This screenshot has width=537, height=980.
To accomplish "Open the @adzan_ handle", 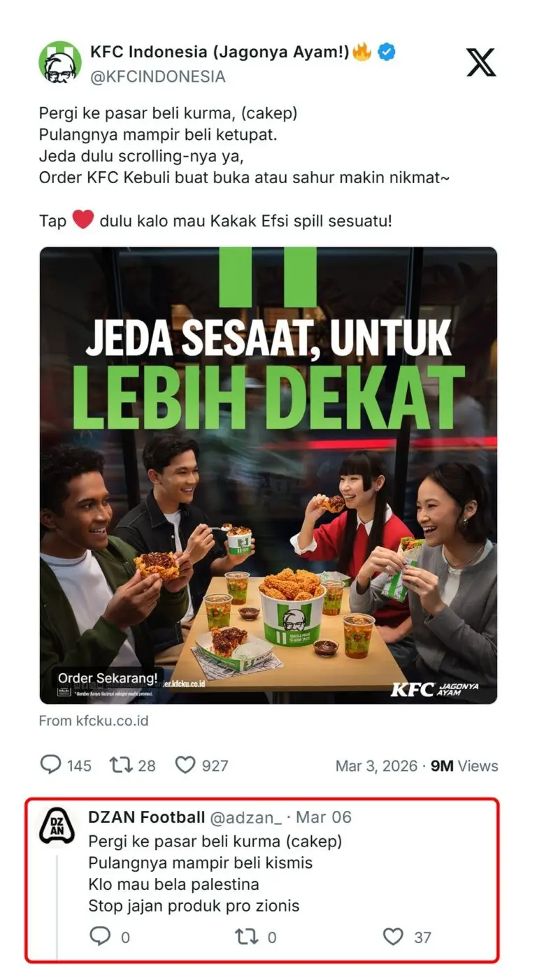I will click(246, 817).
